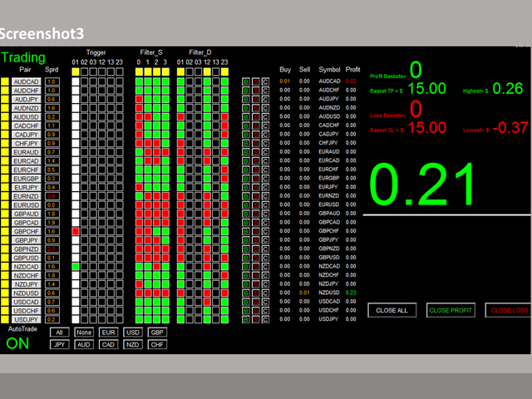532x399 pixels.
Task: Select the JPY currency filter
Action: coord(59,343)
